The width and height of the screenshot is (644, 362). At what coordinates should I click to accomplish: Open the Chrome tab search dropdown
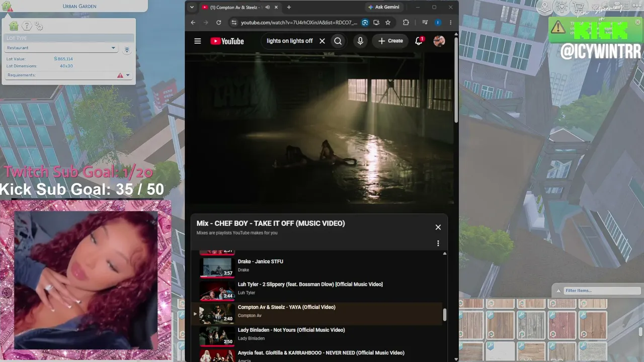pos(192,8)
